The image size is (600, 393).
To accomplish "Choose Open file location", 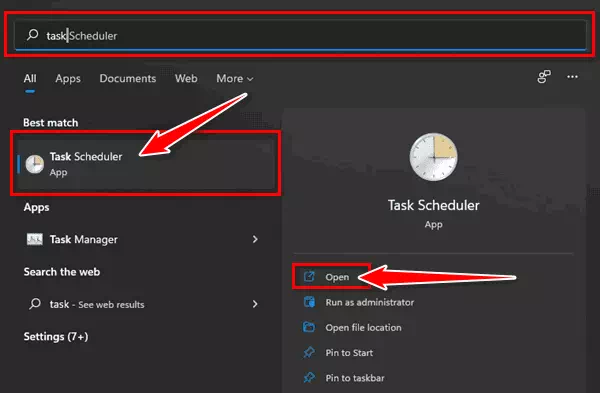I will coord(363,328).
